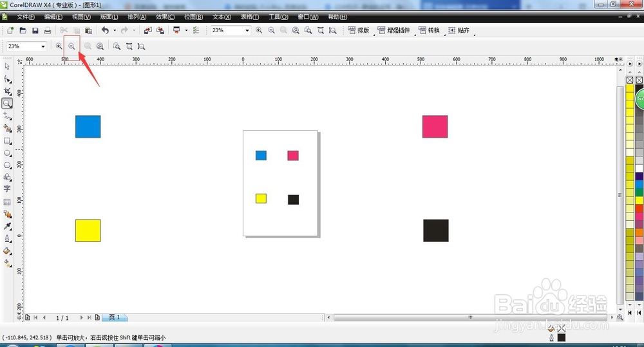Go to previous page with navigator arrow
This screenshot has width=644, height=347.
(x=44, y=317)
